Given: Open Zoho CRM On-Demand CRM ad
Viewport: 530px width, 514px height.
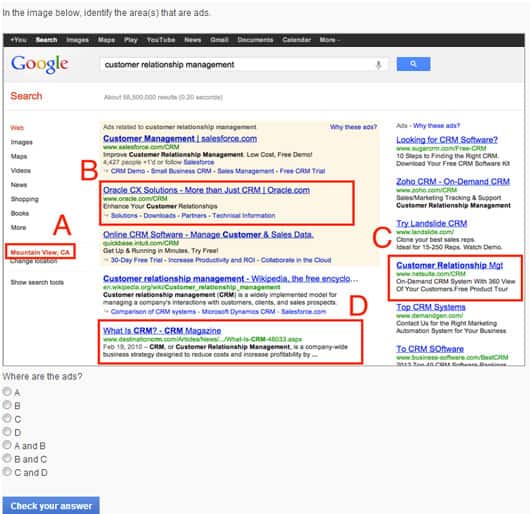Looking at the screenshot, I should click(x=453, y=181).
